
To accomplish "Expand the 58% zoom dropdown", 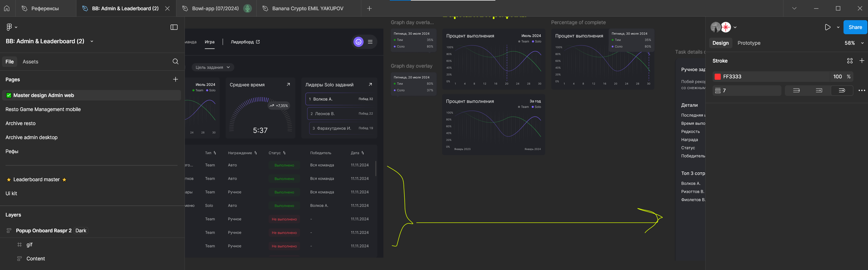I will [862, 43].
